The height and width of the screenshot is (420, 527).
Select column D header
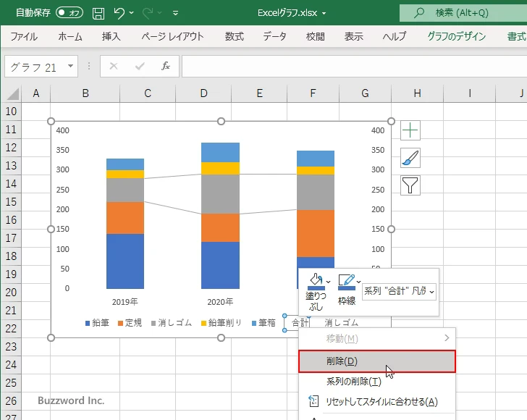point(203,93)
